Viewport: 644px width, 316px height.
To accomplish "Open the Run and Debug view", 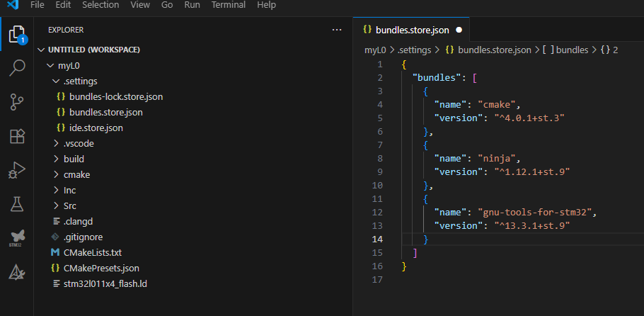I will (16, 170).
